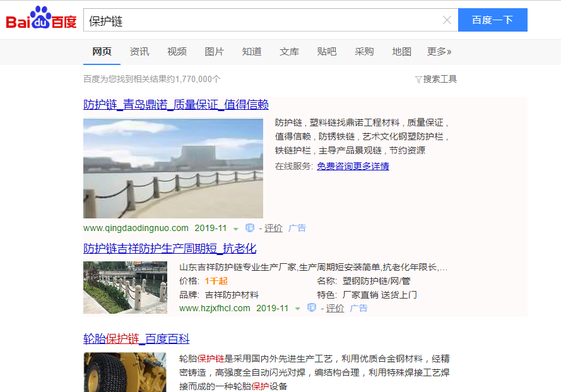Visit www.qingdaodingnuo.com URL

coord(136,228)
